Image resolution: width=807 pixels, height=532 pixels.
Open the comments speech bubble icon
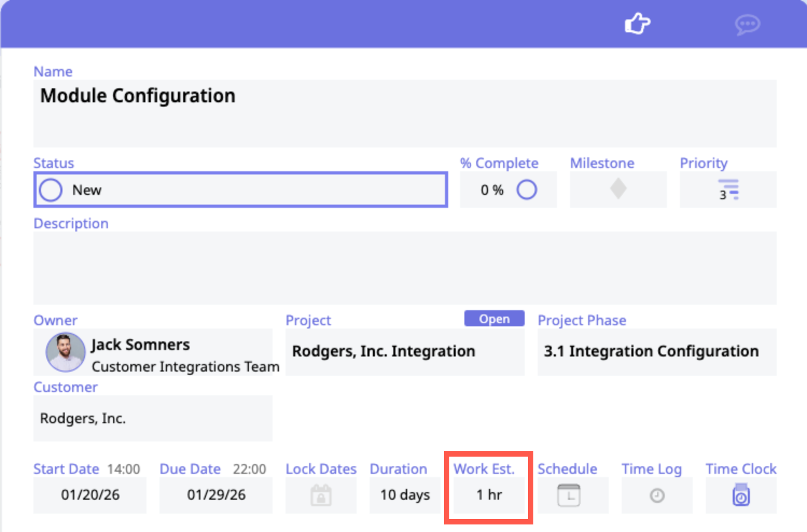pos(747,25)
